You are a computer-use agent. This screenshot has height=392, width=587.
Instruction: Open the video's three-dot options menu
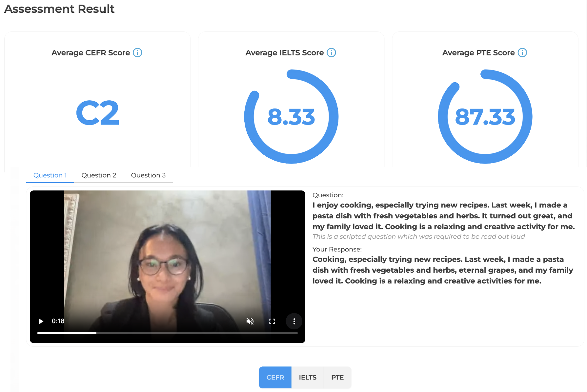click(294, 321)
